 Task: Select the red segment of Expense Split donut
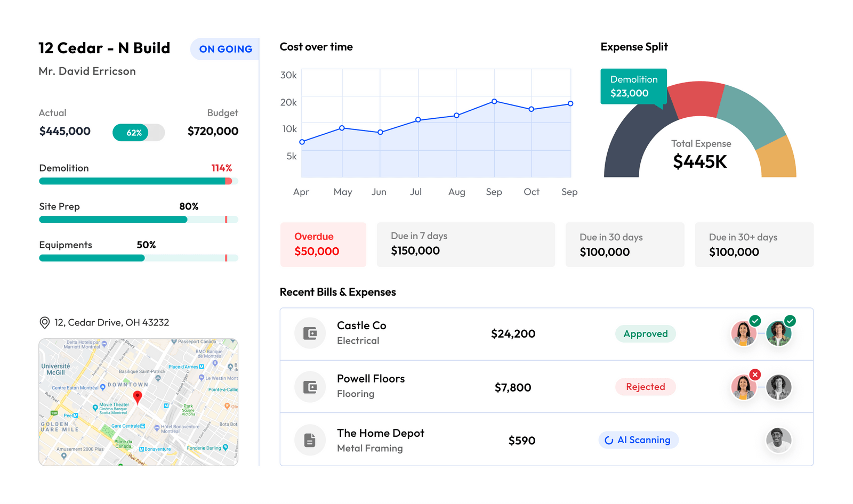[x=698, y=99]
